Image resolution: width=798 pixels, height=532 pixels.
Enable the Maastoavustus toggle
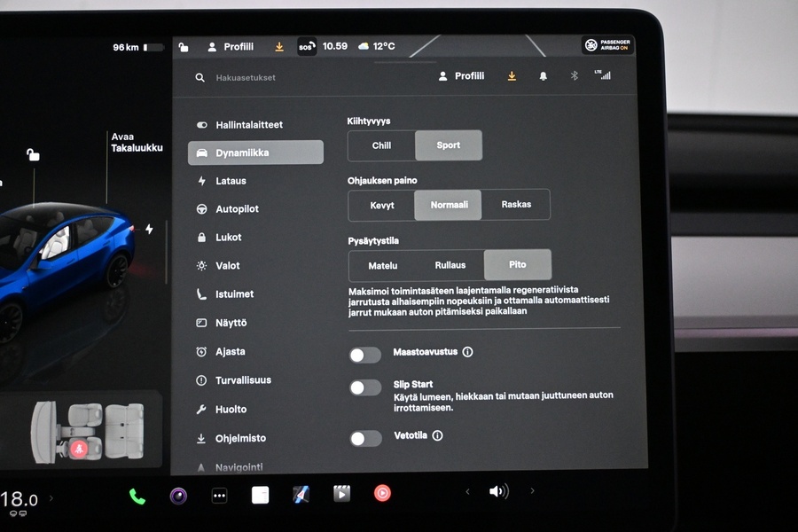[364, 355]
